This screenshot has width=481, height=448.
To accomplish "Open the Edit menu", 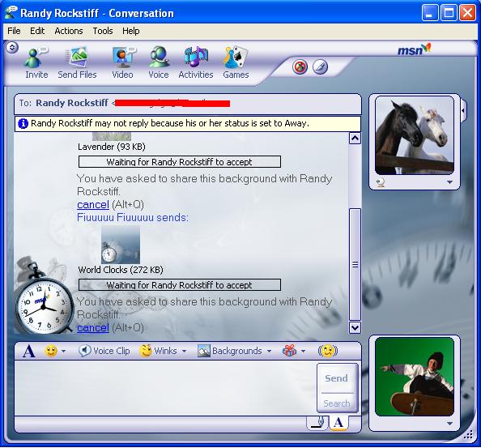I will (x=37, y=31).
